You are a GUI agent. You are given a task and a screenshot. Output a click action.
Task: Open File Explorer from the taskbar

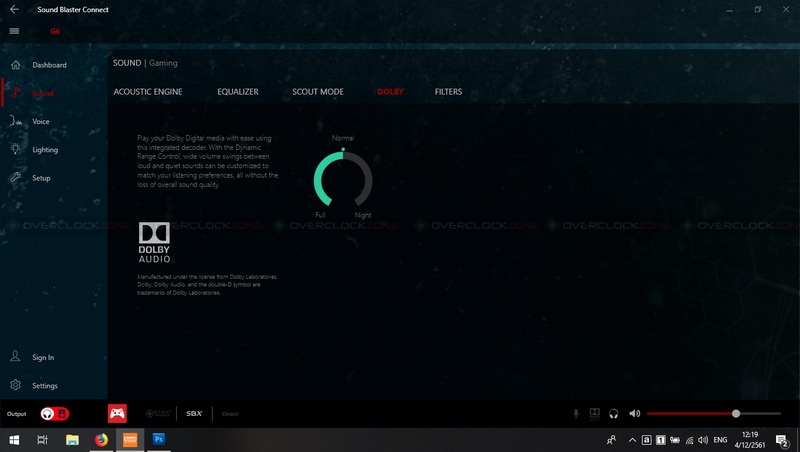coord(72,440)
